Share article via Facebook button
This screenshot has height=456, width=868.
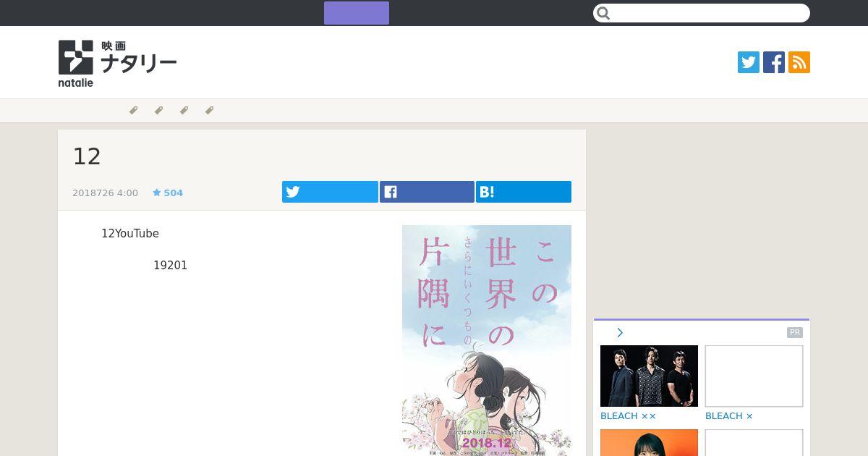[x=427, y=192]
